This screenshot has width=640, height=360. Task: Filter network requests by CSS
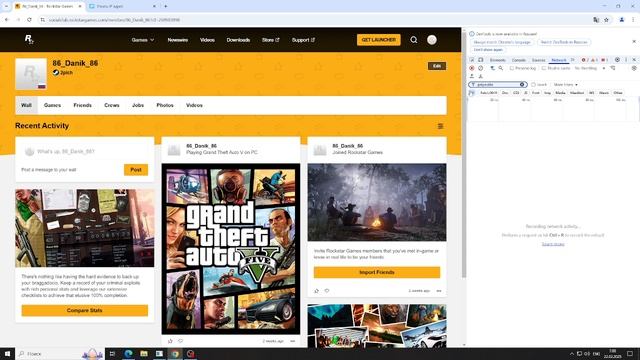tap(516, 93)
